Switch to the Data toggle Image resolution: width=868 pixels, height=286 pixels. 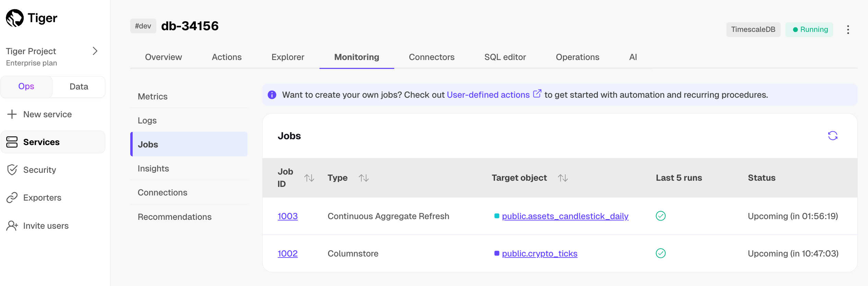pos(79,86)
